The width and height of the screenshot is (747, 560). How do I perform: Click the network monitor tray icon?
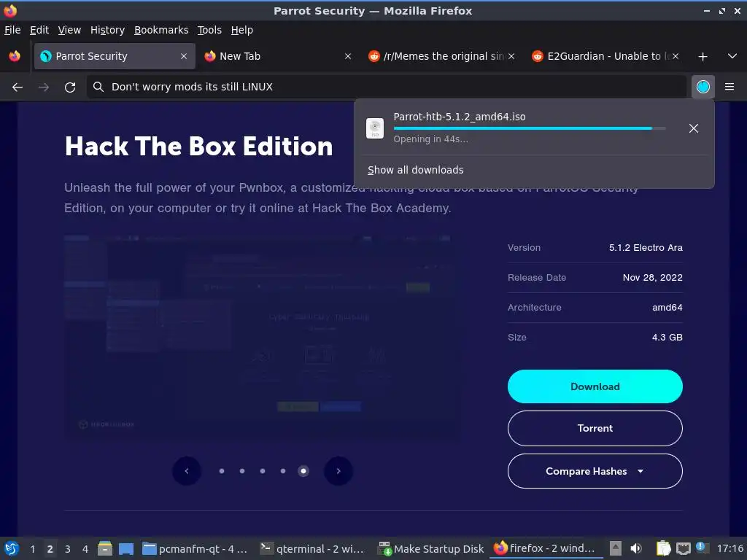683,548
